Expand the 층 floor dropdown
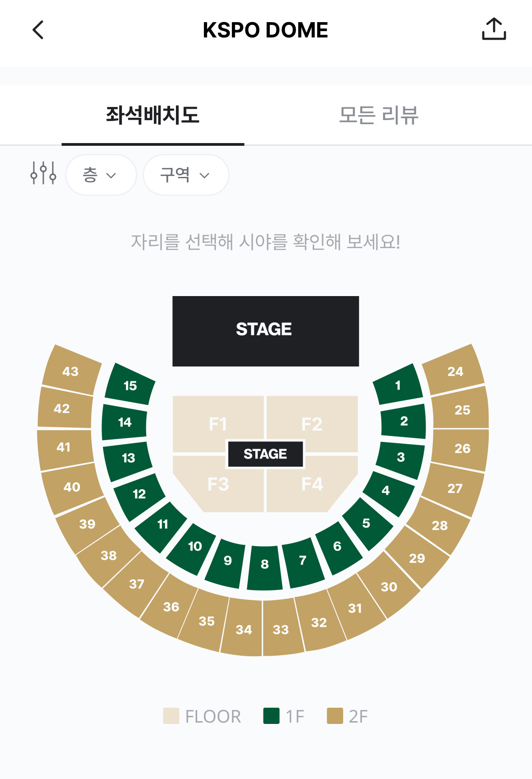This screenshot has width=532, height=779. (101, 175)
